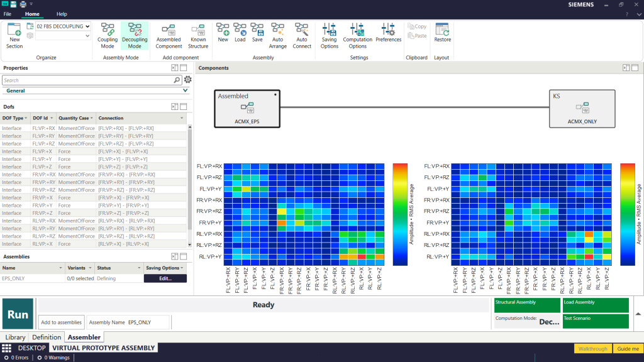Click the Edit... button for EPS_ONLY
The width and height of the screenshot is (644, 362).
(165, 278)
